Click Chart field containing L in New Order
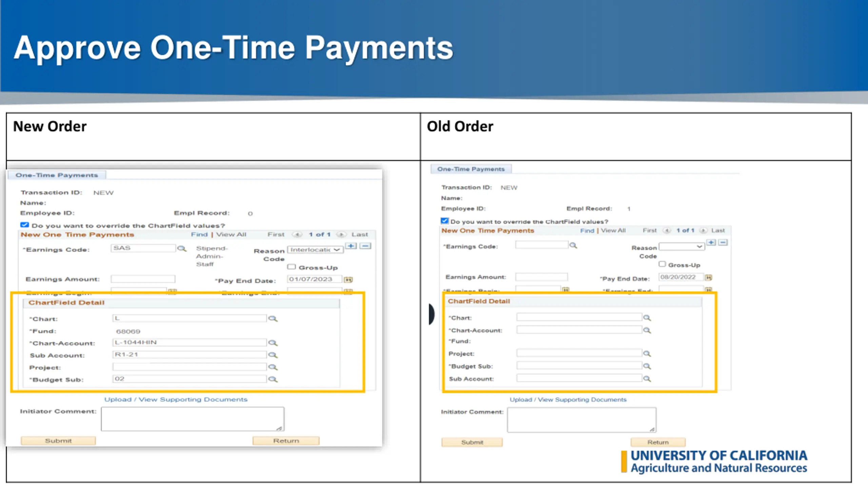 pyautogui.click(x=189, y=318)
